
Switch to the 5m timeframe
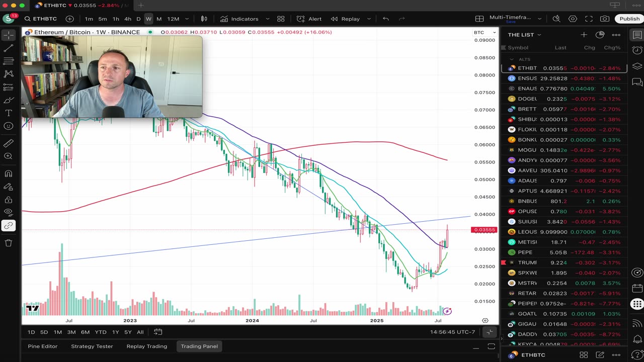(x=103, y=19)
